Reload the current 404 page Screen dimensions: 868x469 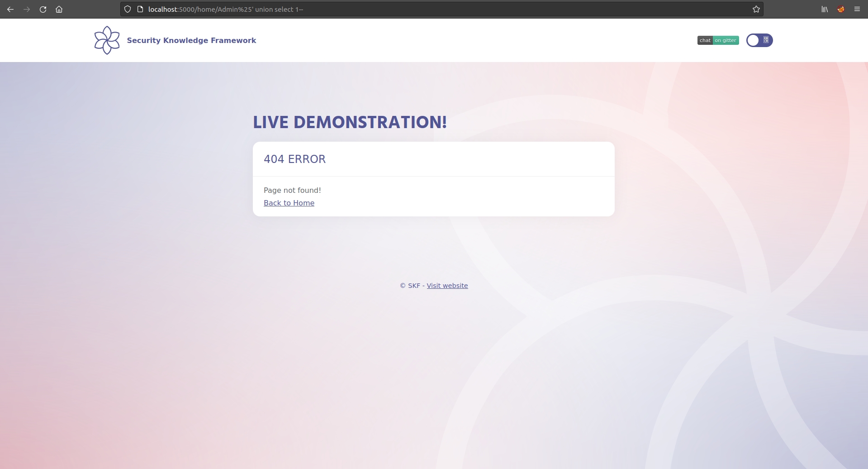[x=43, y=9]
